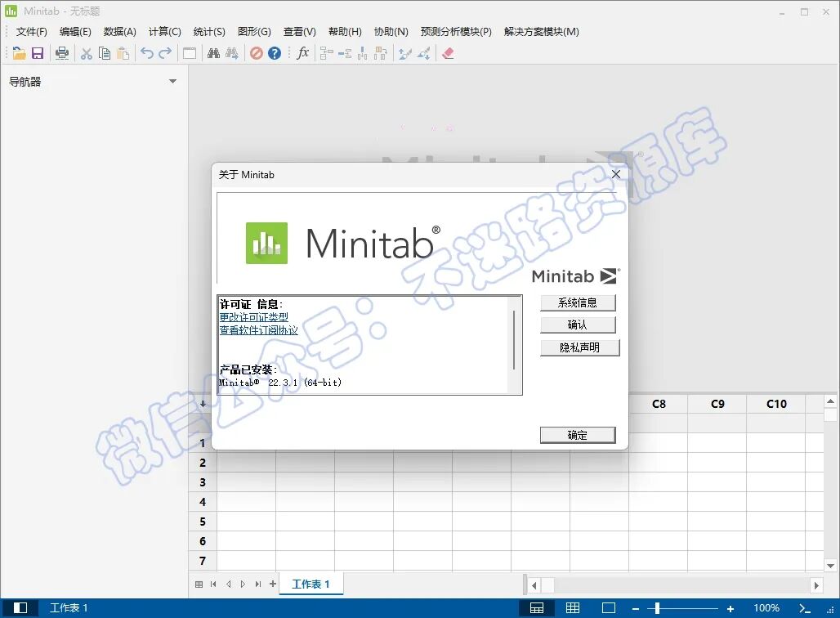Click the worksheet list icon beside sheet tabs

pyautogui.click(x=199, y=584)
